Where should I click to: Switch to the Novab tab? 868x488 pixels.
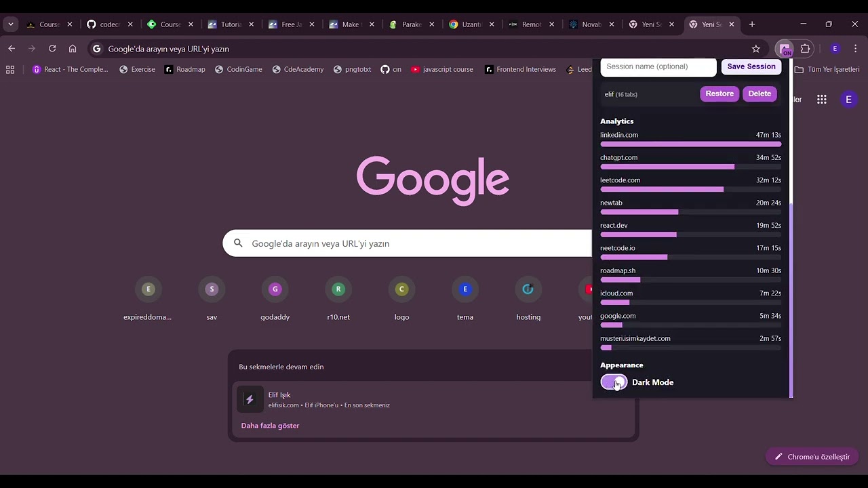click(x=592, y=24)
